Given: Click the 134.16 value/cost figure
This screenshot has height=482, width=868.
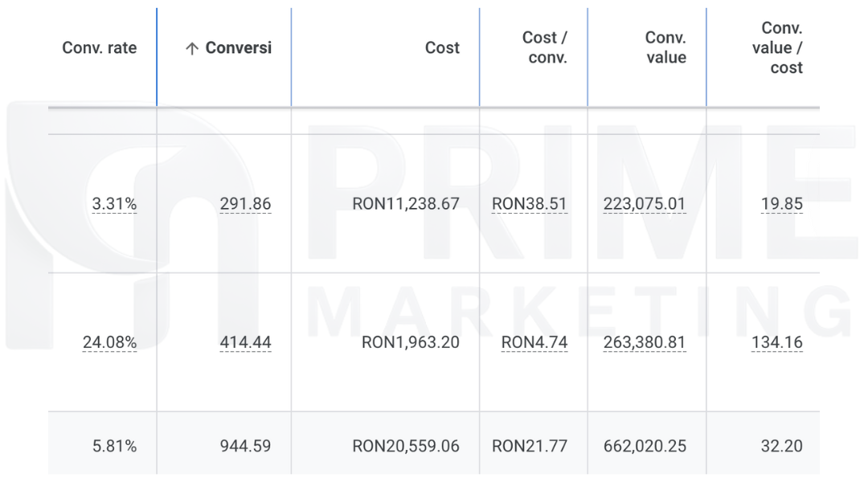Looking at the screenshot, I should pyautogui.click(x=776, y=343).
